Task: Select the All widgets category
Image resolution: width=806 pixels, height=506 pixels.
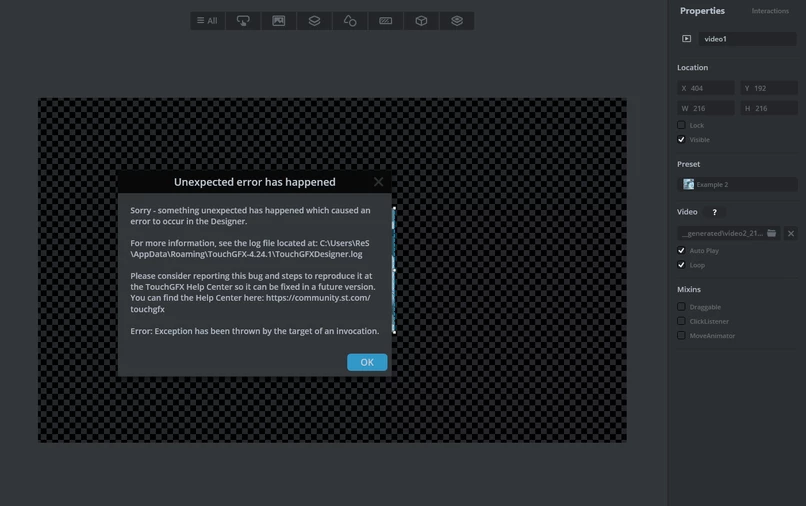Action: coord(207,21)
